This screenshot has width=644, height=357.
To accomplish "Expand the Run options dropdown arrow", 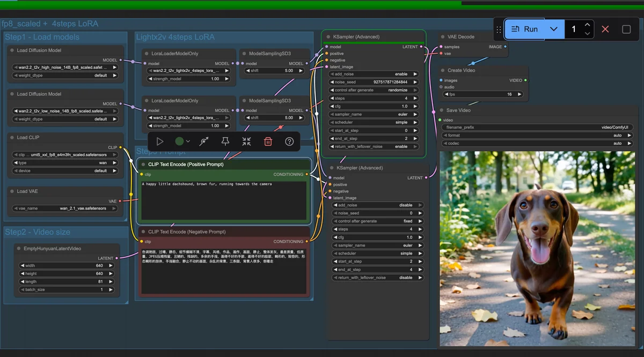I will (x=554, y=29).
